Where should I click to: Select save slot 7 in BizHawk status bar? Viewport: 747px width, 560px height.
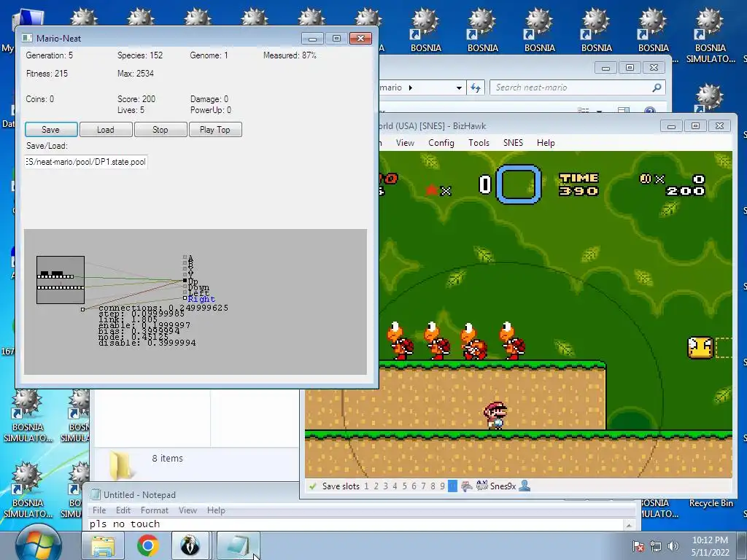[423, 486]
